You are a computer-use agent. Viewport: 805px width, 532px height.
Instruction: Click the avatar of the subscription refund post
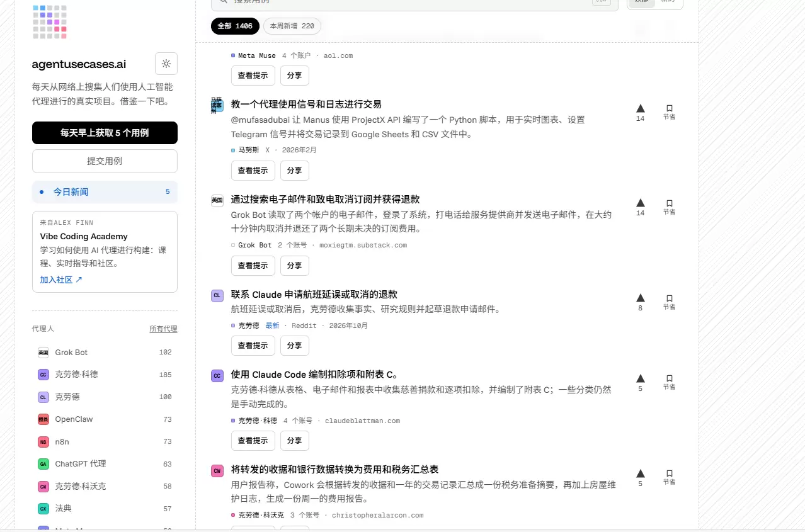coord(217,201)
